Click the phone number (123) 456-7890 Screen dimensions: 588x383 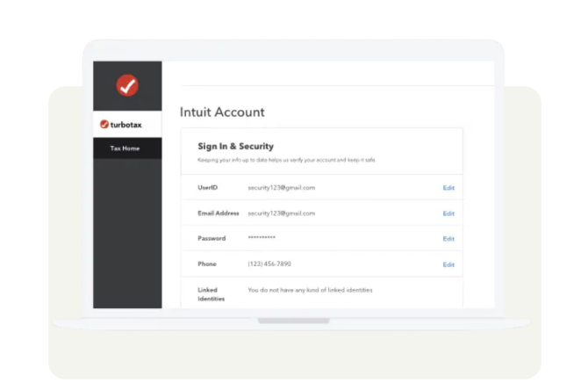(x=269, y=264)
